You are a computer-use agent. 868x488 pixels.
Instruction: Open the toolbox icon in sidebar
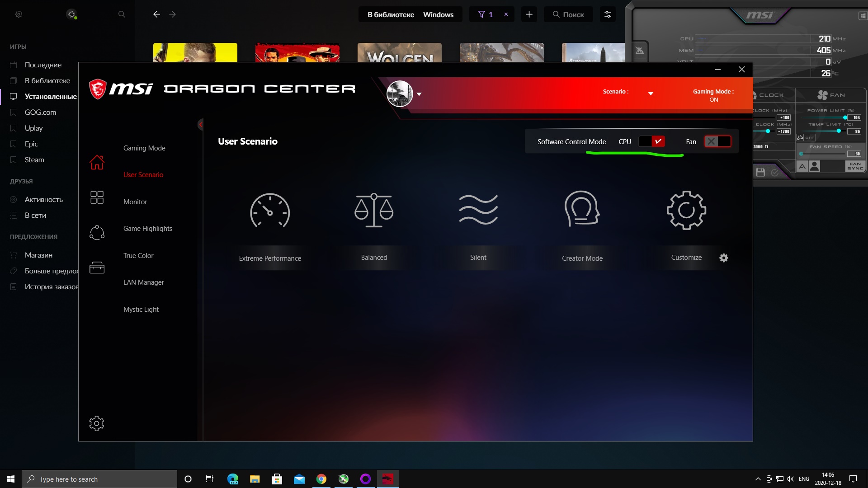click(97, 267)
